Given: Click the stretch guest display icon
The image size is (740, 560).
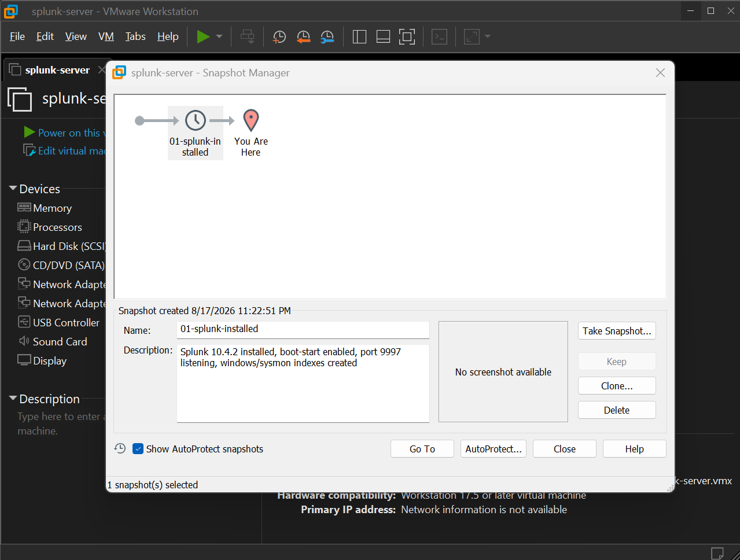Looking at the screenshot, I should click(x=472, y=36).
